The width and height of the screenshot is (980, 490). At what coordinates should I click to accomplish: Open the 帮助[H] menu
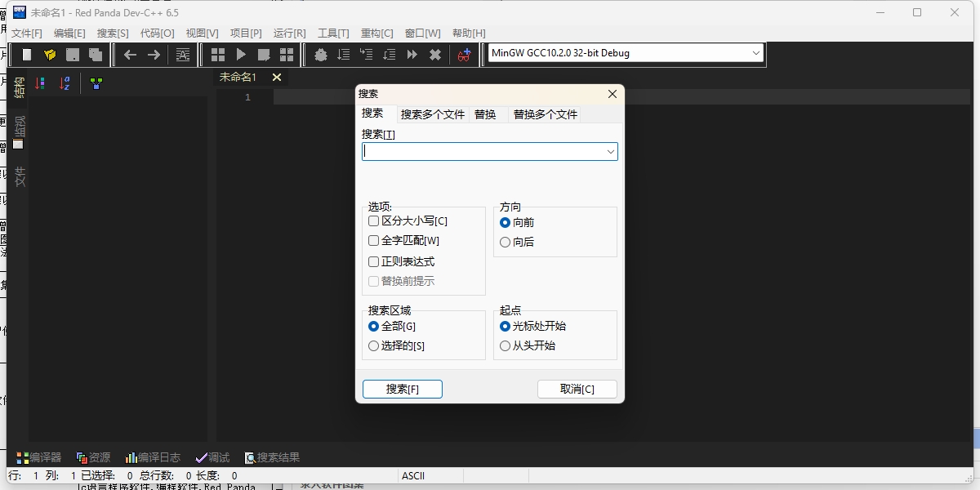pyautogui.click(x=468, y=33)
